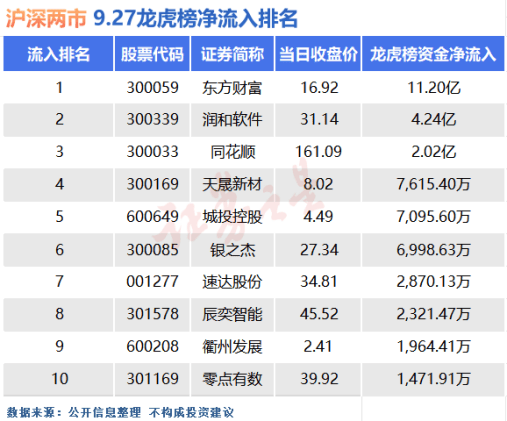Click net inflow 7,095.60万
507x421 pixels.
point(434,217)
